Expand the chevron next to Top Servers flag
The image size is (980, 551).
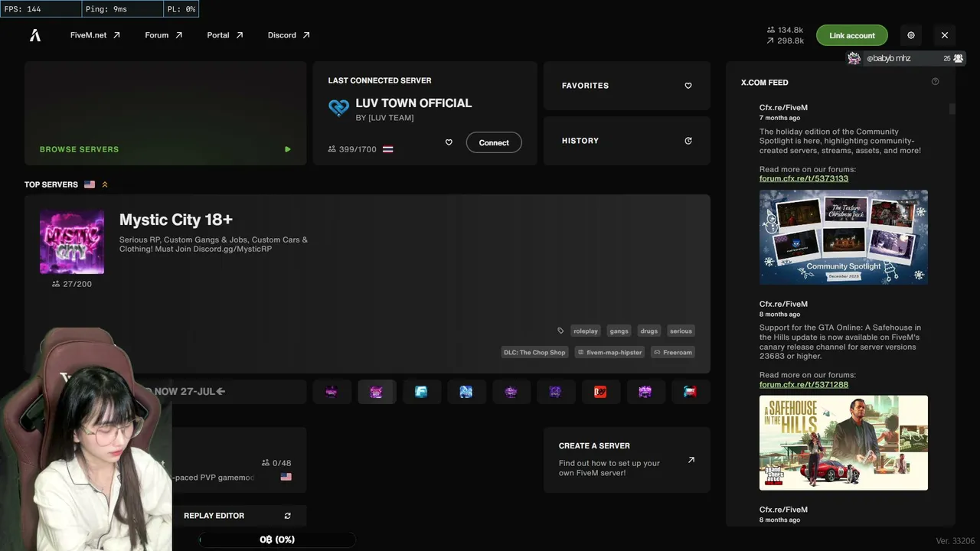point(105,184)
